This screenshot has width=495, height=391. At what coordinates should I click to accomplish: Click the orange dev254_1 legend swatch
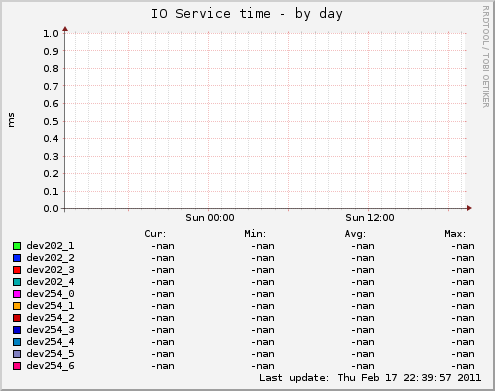17,306
